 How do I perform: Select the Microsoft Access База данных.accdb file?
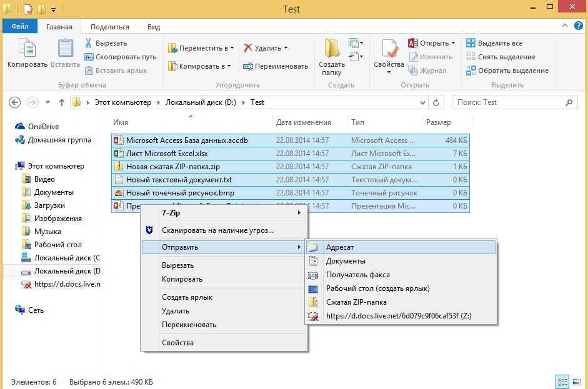(290, 140)
